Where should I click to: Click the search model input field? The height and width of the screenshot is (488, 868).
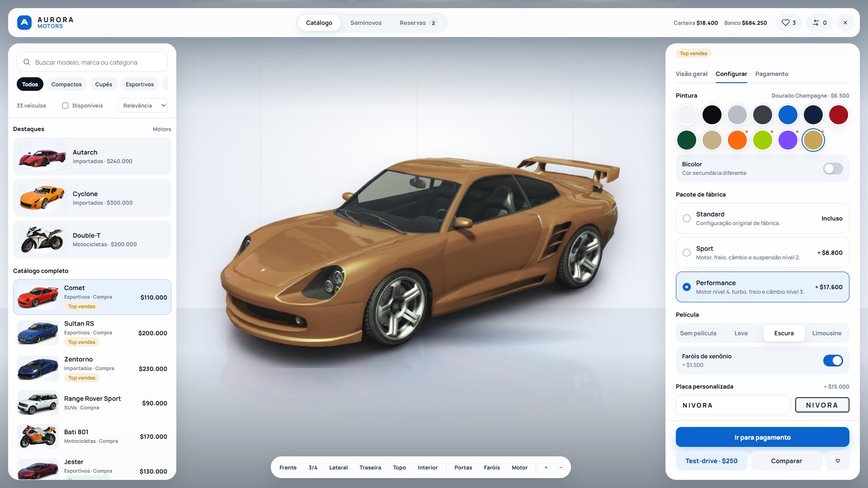coord(92,62)
